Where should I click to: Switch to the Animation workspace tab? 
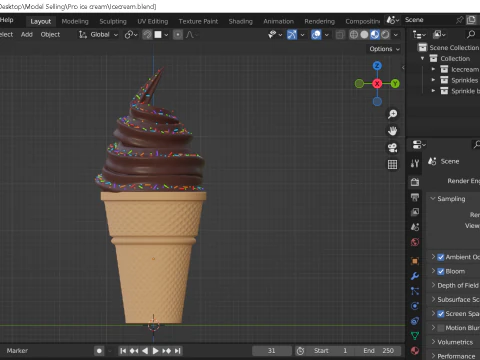pos(278,21)
